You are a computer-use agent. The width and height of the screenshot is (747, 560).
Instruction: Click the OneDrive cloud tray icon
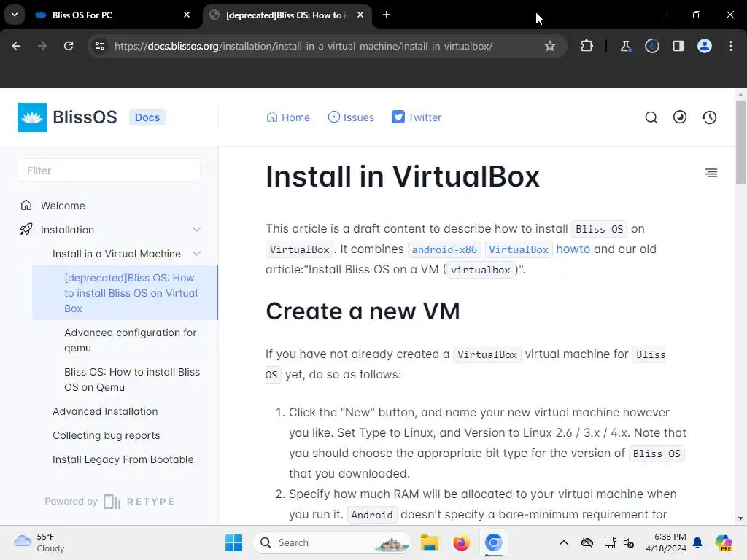coord(587,542)
